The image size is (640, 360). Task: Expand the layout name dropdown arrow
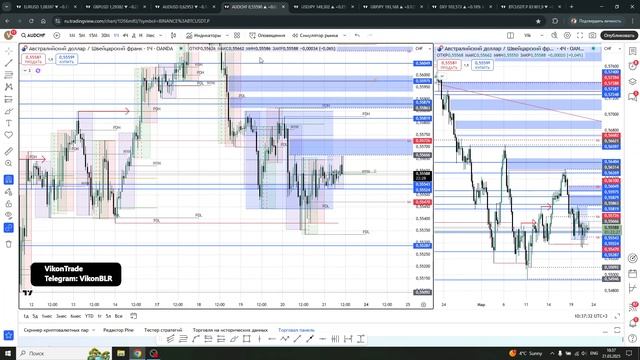pos(541,36)
